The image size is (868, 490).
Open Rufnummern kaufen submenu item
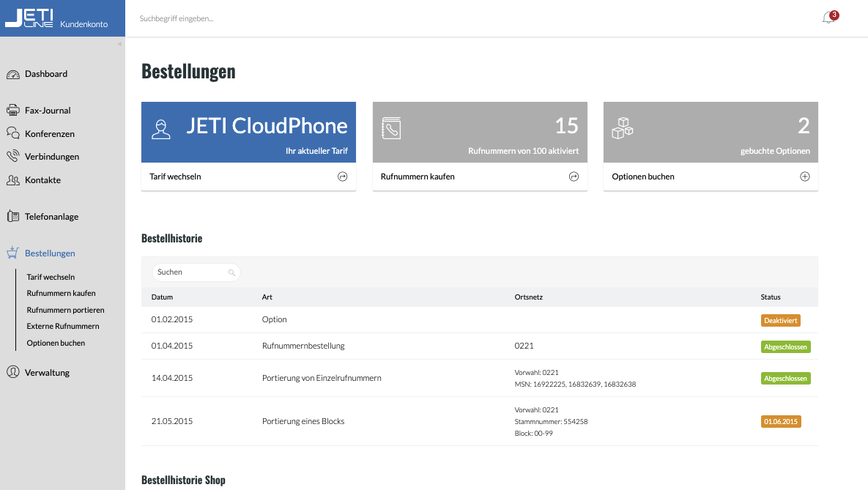click(x=61, y=293)
